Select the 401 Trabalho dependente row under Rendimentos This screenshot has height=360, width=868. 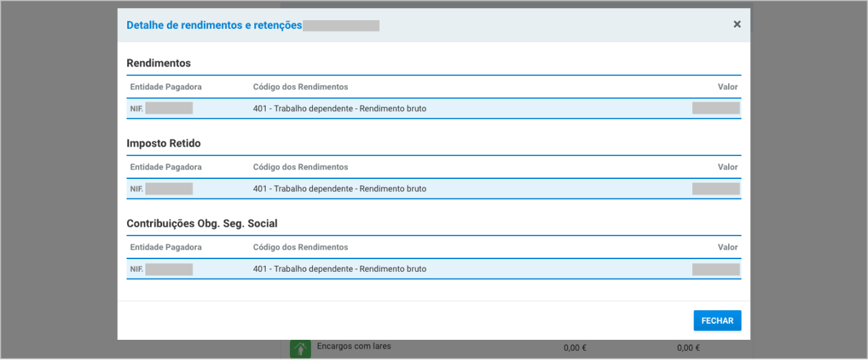340,108
